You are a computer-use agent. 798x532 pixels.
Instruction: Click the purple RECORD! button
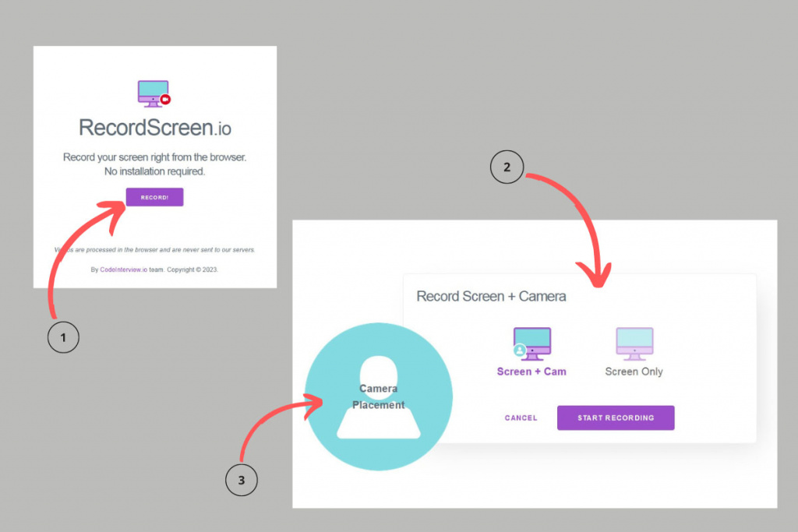pos(155,197)
